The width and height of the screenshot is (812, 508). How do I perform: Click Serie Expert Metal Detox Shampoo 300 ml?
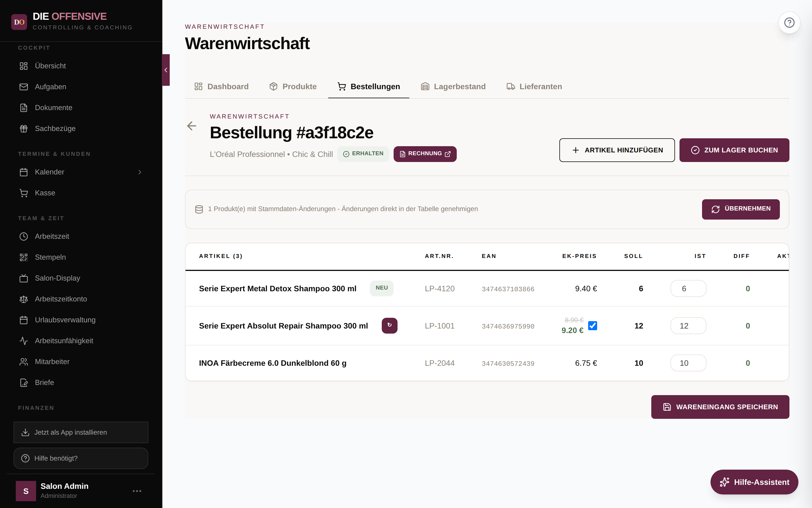coord(277,289)
